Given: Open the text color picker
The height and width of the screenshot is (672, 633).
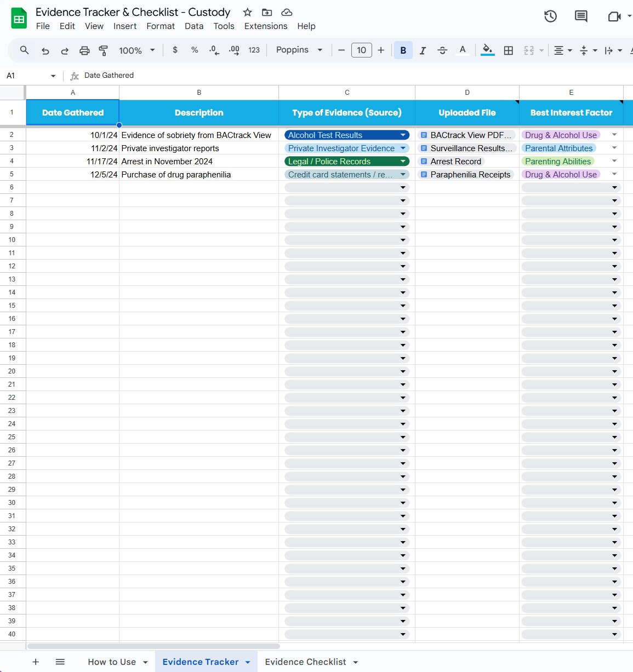Looking at the screenshot, I should coord(463,50).
